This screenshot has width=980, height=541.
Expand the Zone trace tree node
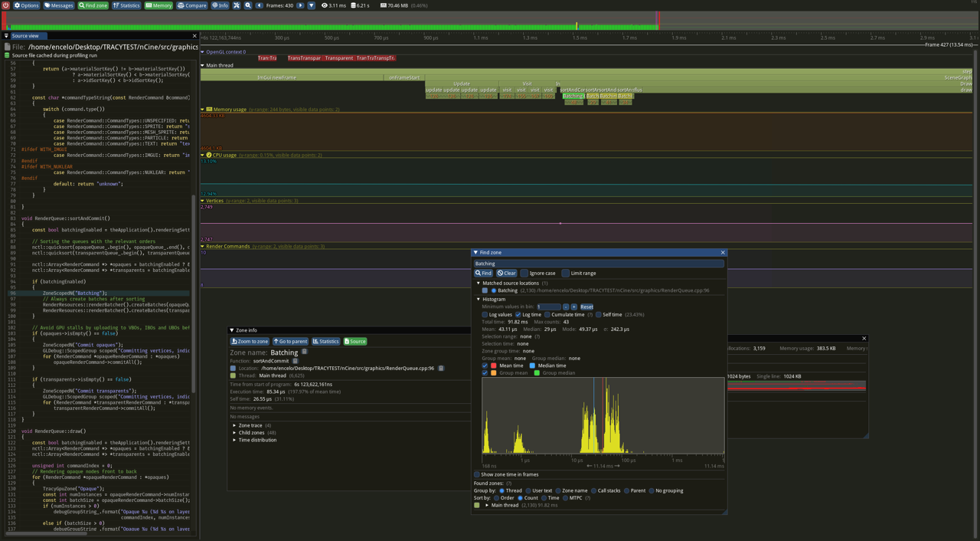click(234, 425)
